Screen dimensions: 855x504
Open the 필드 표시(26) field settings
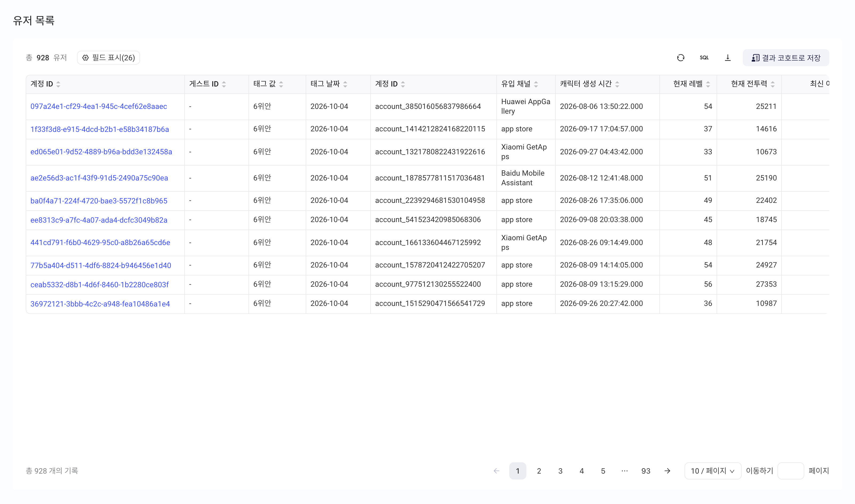pyautogui.click(x=108, y=58)
